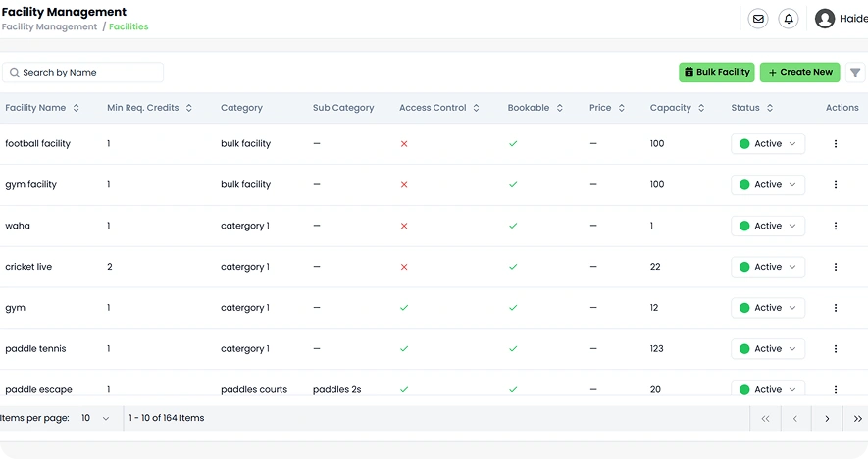Sort by Price column
Screen dimensions: 868x459
[621, 108]
